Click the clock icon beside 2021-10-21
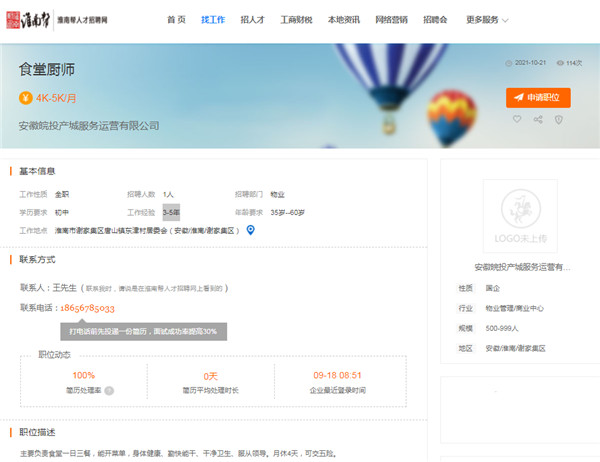 tap(509, 63)
